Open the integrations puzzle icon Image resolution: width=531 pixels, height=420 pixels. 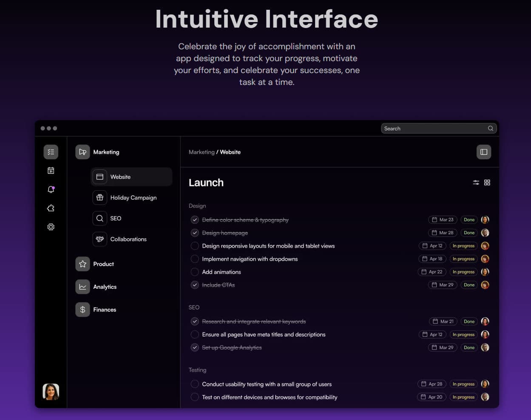tap(51, 208)
